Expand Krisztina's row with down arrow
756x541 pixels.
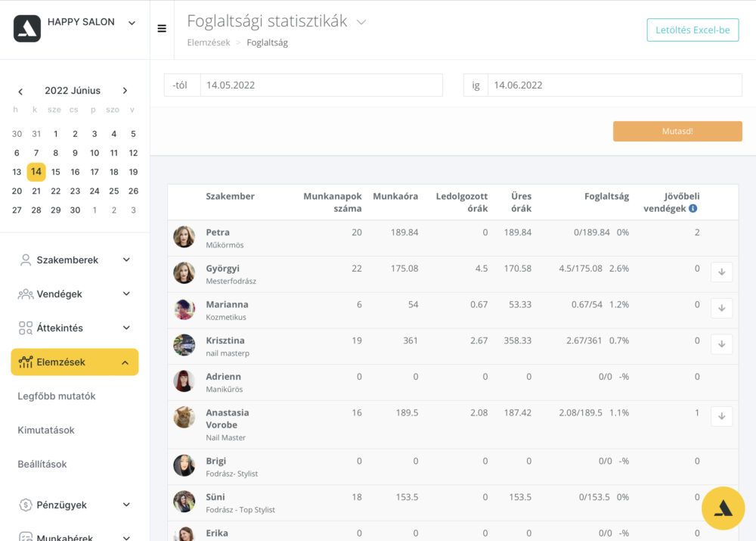pos(722,344)
